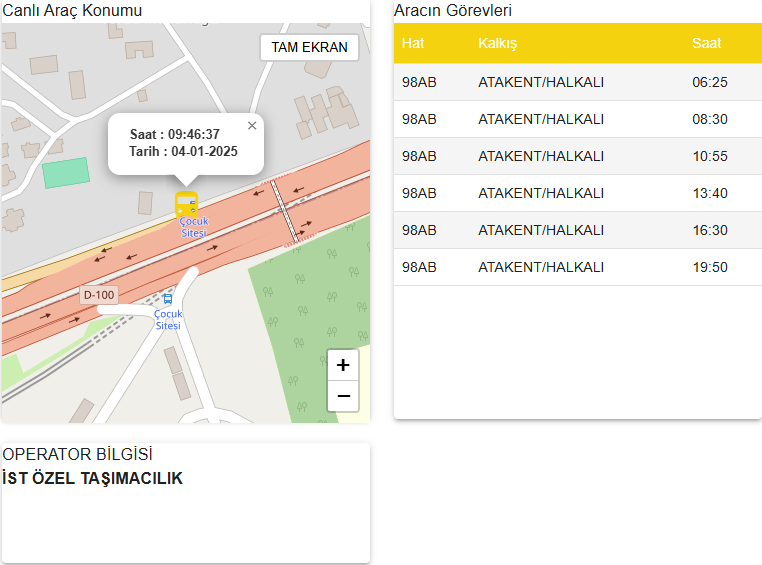Select the 98AB trip departing at 19:50

(x=577, y=267)
